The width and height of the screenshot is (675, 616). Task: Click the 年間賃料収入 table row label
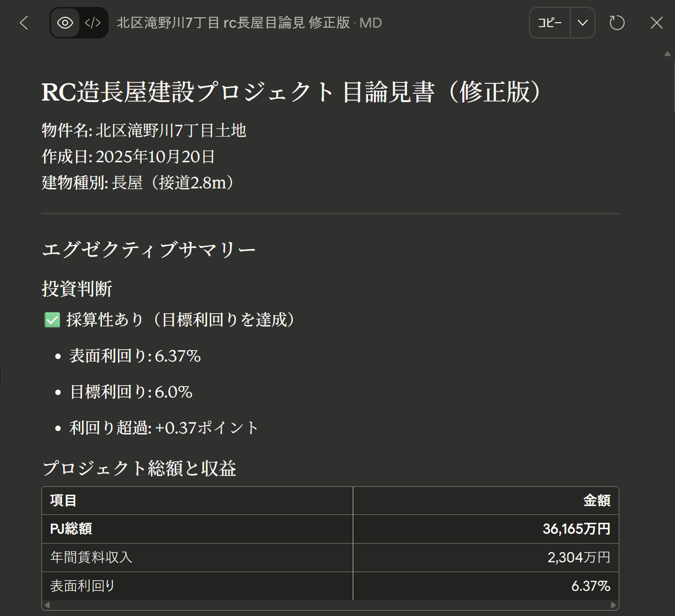coord(91,557)
